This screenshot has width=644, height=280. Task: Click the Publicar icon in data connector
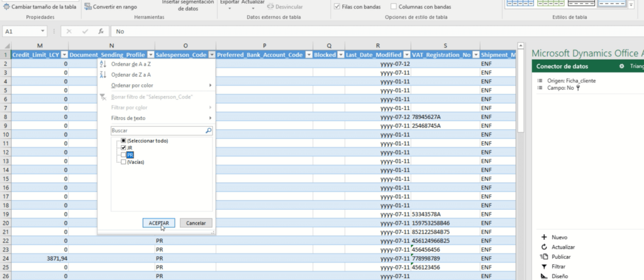542,257
